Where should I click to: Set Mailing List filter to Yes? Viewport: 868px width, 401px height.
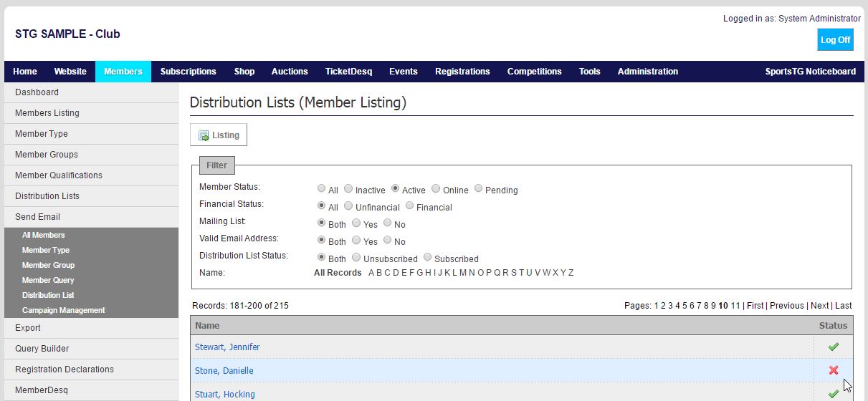[356, 223]
